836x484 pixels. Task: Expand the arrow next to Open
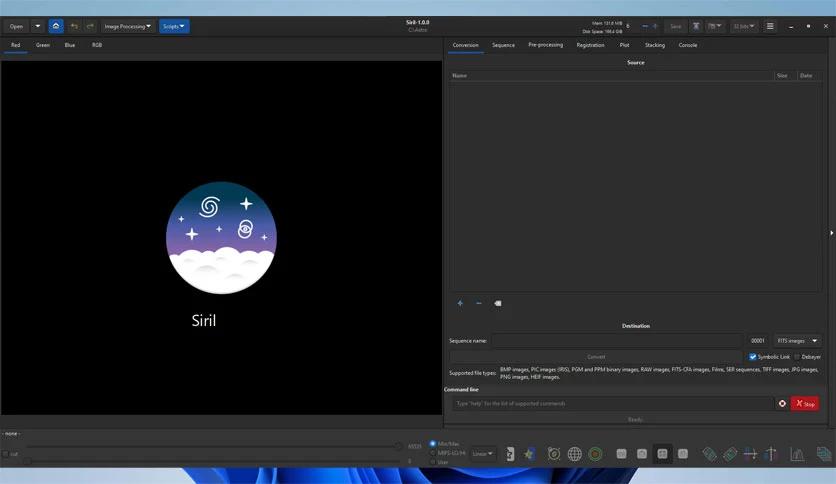click(37, 26)
